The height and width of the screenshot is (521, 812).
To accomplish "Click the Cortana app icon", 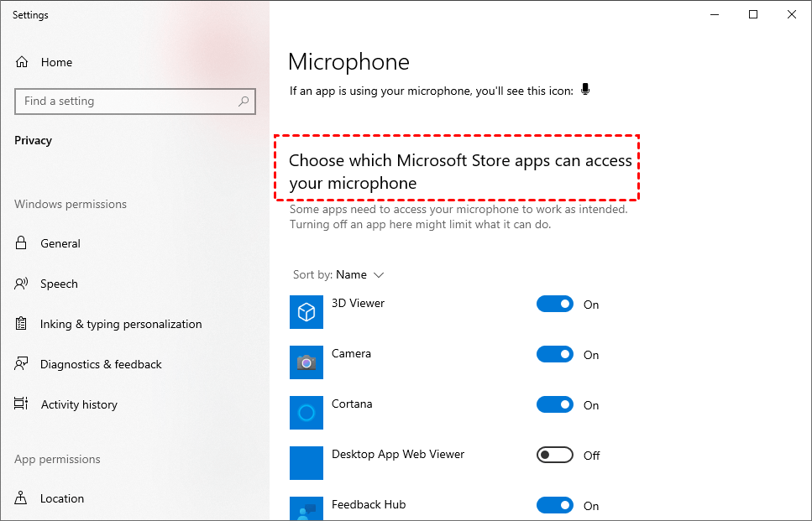I will click(306, 413).
